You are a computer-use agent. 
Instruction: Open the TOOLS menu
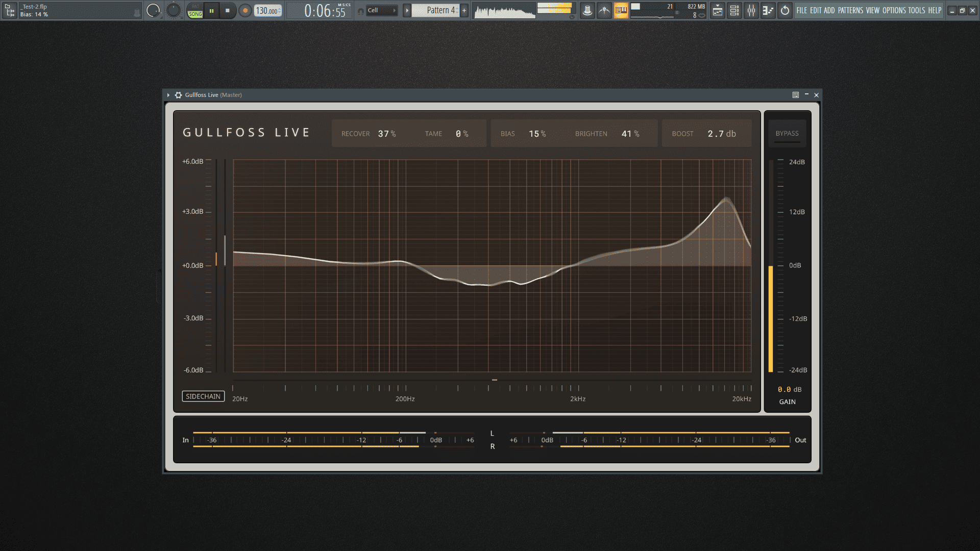(x=917, y=10)
